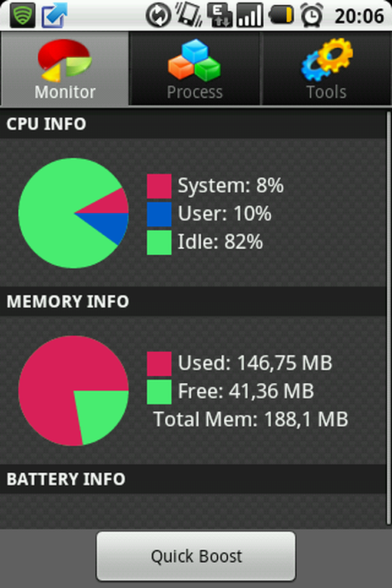Screen dimensions: 392x588
Task: Switch to the Process tab label
Action: tap(194, 92)
